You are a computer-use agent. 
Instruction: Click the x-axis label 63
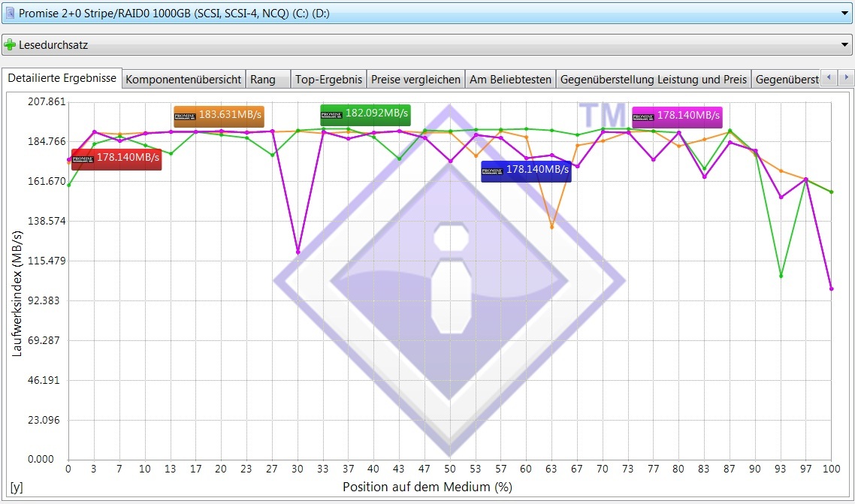point(551,469)
